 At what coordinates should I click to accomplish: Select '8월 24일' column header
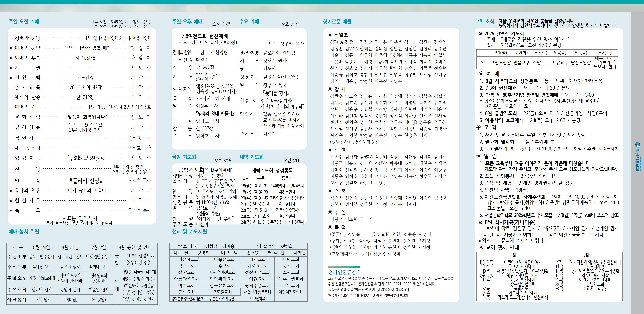42,247
